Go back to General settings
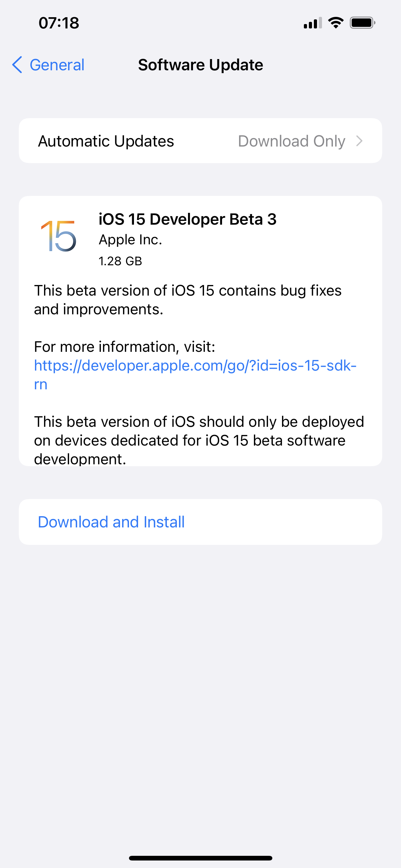The width and height of the screenshot is (401, 868). (57, 65)
